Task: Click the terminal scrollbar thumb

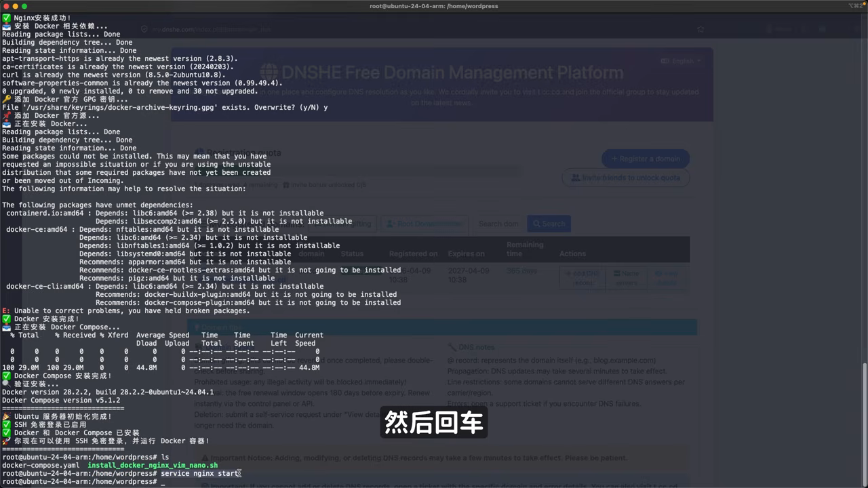Action: coord(865,424)
